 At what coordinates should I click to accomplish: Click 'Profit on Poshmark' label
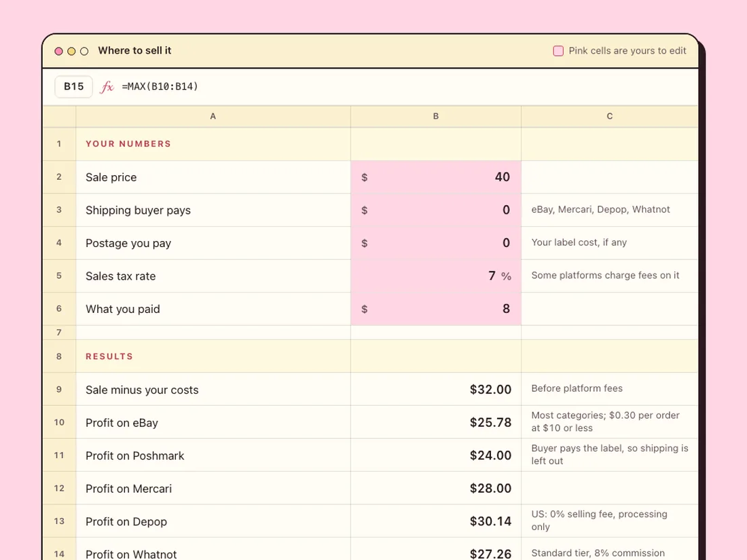tap(135, 455)
